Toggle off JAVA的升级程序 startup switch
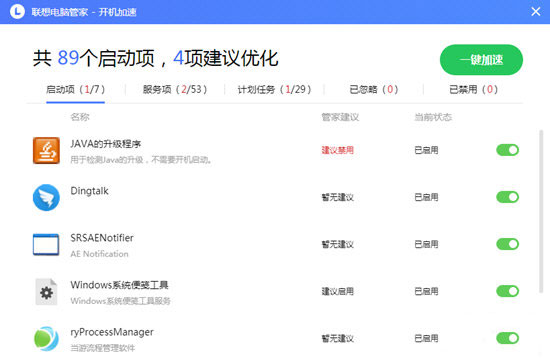This screenshot has width=550, height=361. [x=507, y=150]
